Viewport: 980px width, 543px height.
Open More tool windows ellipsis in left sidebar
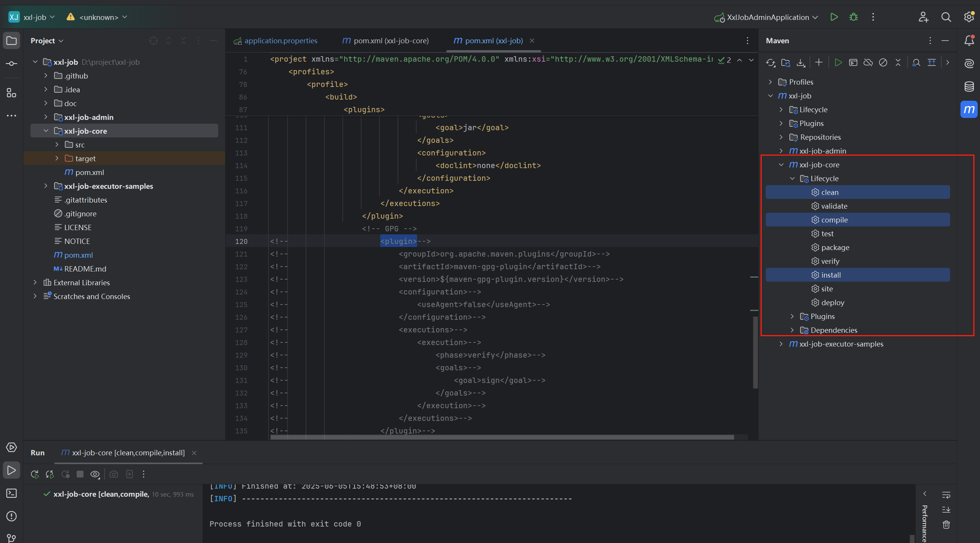pos(11,116)
